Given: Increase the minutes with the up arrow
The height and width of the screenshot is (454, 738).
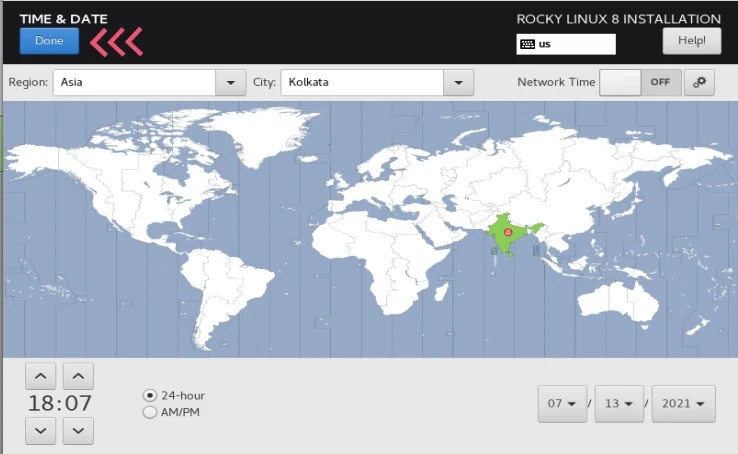Looking at the screenshot, I should pyautogui.click(x=78, y=376).
